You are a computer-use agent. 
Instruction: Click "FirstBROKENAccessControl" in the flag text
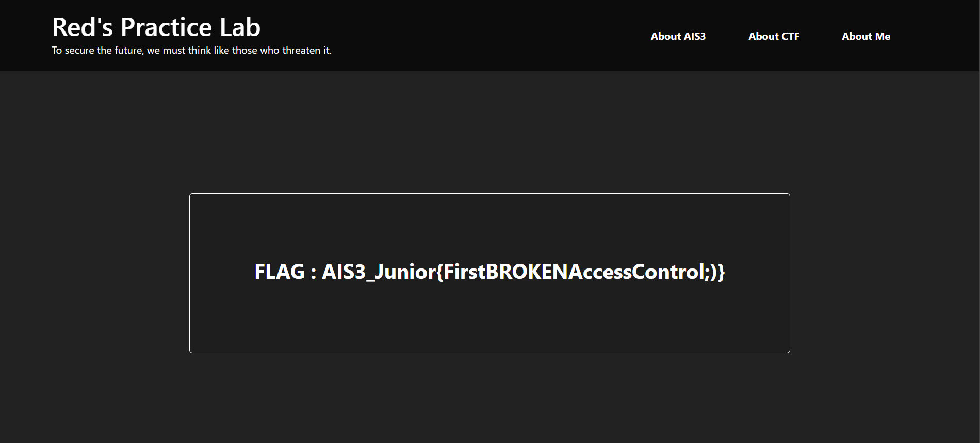(573, 272)
